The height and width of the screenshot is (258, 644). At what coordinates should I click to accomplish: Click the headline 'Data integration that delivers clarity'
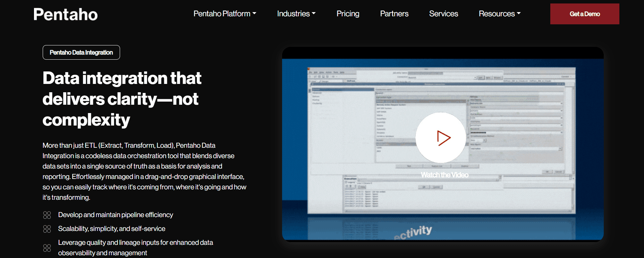click(122, 99)
